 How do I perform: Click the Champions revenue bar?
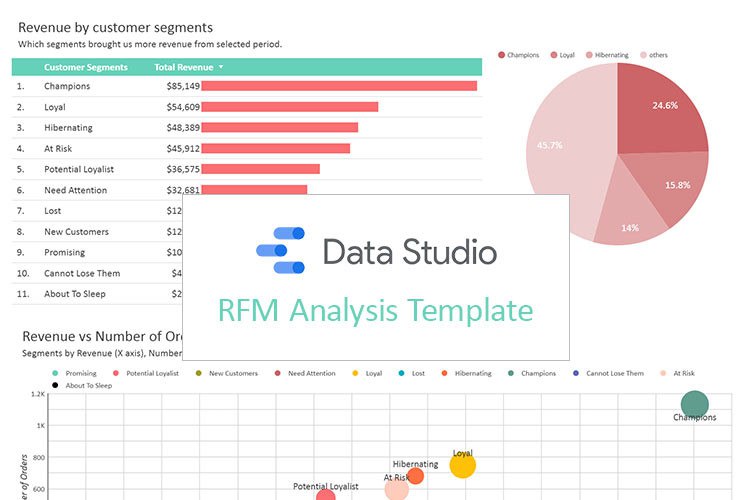(339, 86)
